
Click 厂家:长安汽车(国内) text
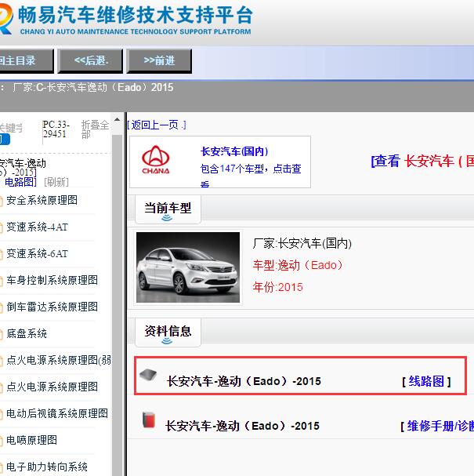click(x=302, y=243)
